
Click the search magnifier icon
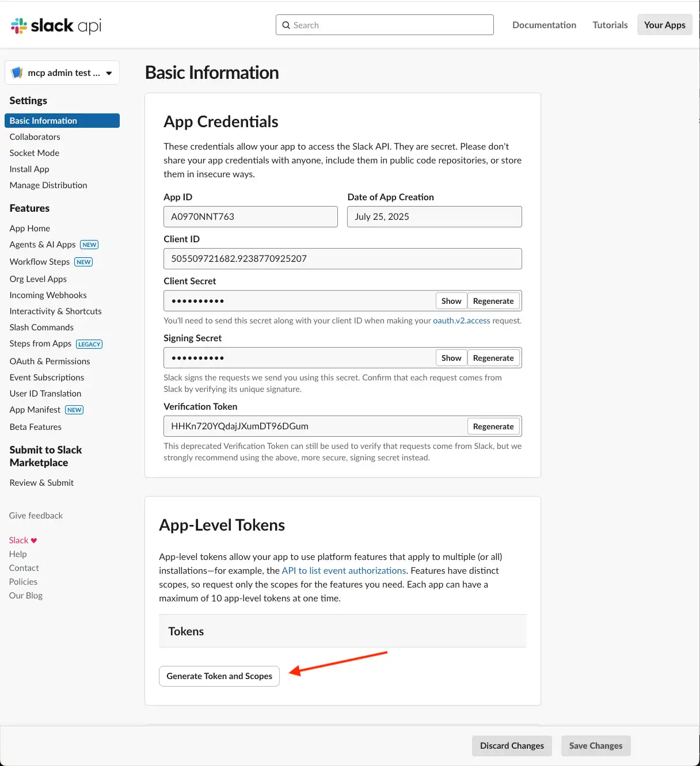point(286,25)
